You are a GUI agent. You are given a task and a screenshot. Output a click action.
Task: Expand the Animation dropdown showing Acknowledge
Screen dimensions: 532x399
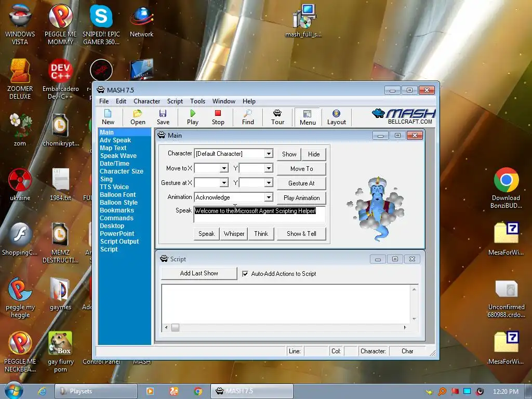[x=269, y=197]
